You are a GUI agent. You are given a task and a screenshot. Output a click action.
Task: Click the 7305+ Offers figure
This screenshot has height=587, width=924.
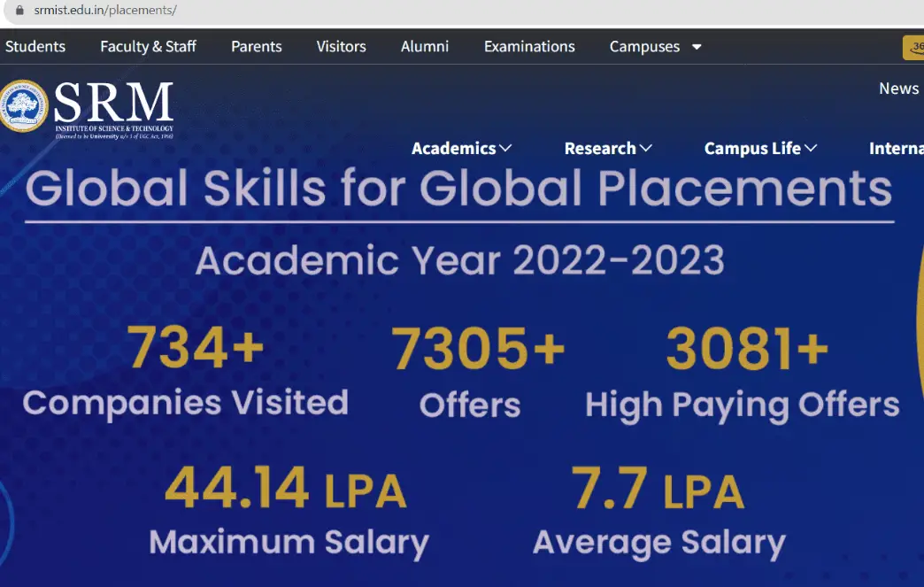(477, 373)
